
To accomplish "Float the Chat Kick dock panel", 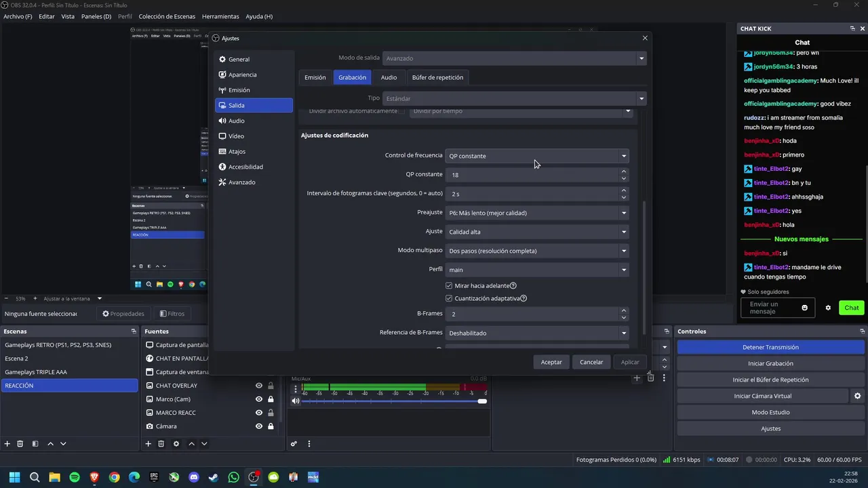I will pos(852,28).
